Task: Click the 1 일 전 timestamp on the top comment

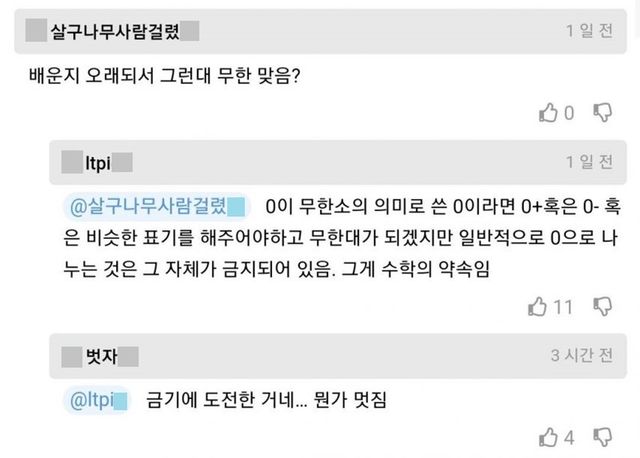Action: pos(589,30)
